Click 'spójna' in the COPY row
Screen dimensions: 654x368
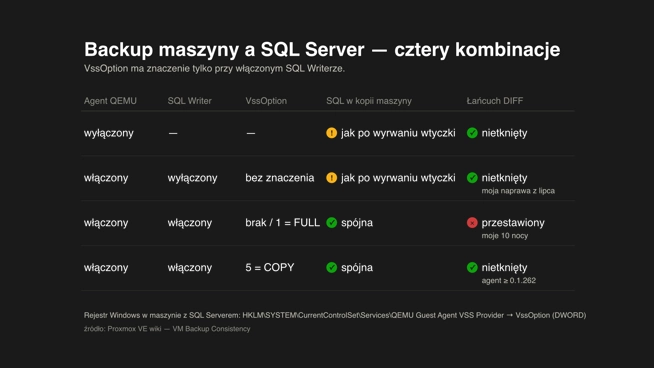[357, 268]
